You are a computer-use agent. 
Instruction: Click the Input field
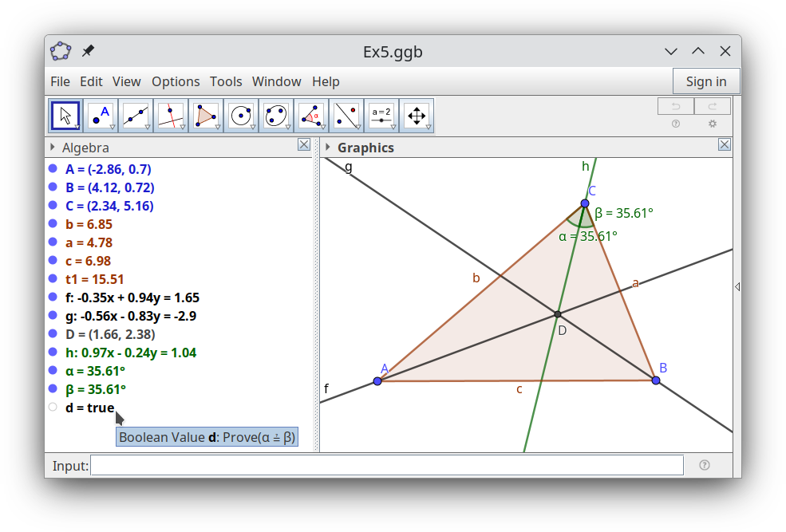tap(387, 465)
